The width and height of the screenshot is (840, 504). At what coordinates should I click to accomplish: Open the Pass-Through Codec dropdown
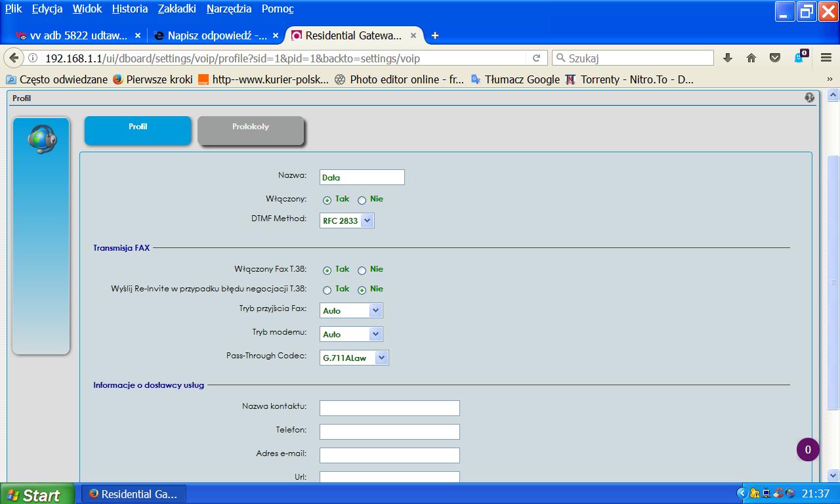point(354,358)
